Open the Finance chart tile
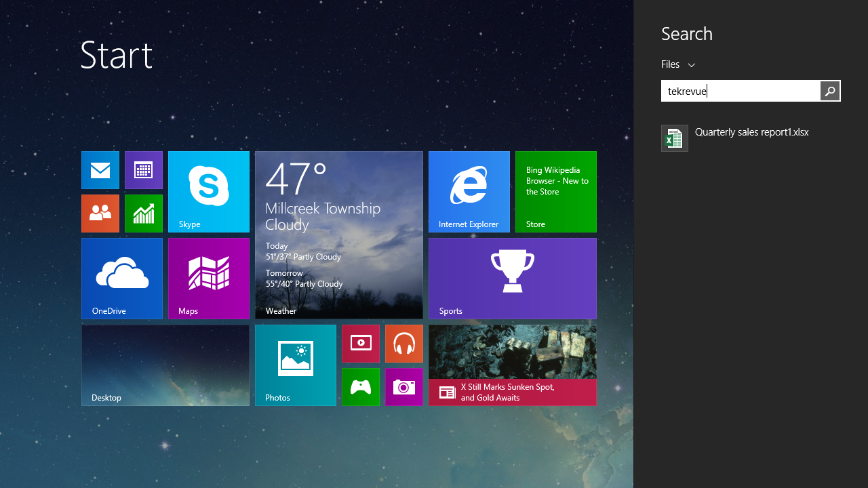Image resolution: width=868 pixels, height=488 pixels. pos(144,213)
